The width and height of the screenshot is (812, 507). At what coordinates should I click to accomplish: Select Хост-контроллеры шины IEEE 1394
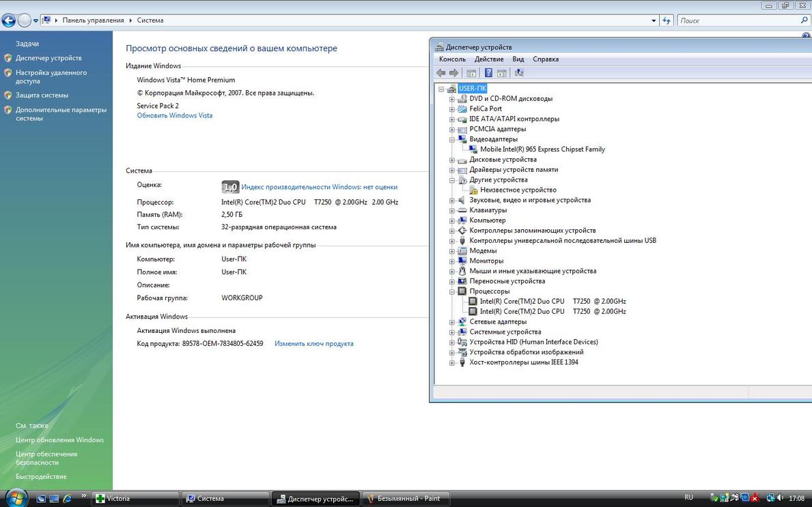tap(524, 362)
